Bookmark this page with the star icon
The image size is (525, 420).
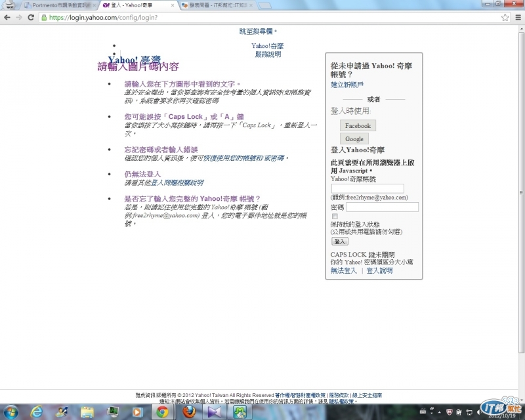click(505, 18)
